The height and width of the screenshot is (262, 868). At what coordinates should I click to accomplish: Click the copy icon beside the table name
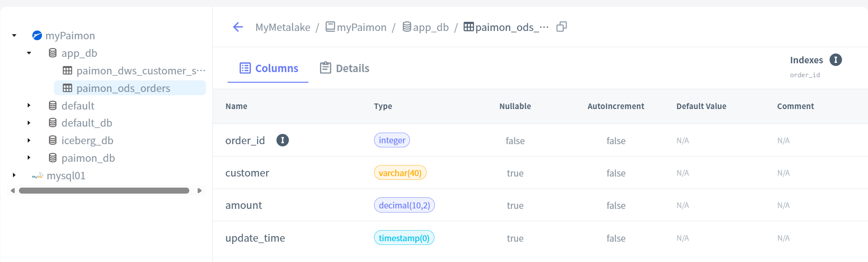(561, 27)
